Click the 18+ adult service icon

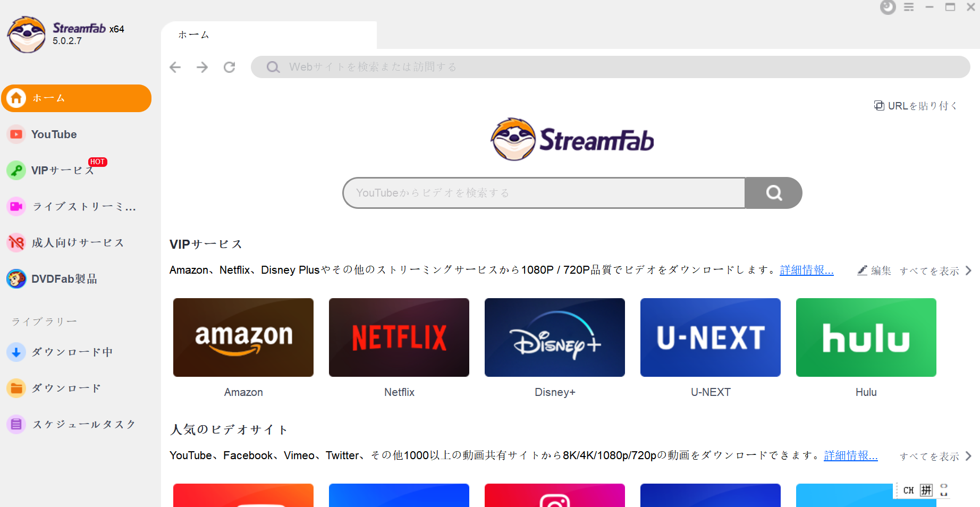click(16, 243)
